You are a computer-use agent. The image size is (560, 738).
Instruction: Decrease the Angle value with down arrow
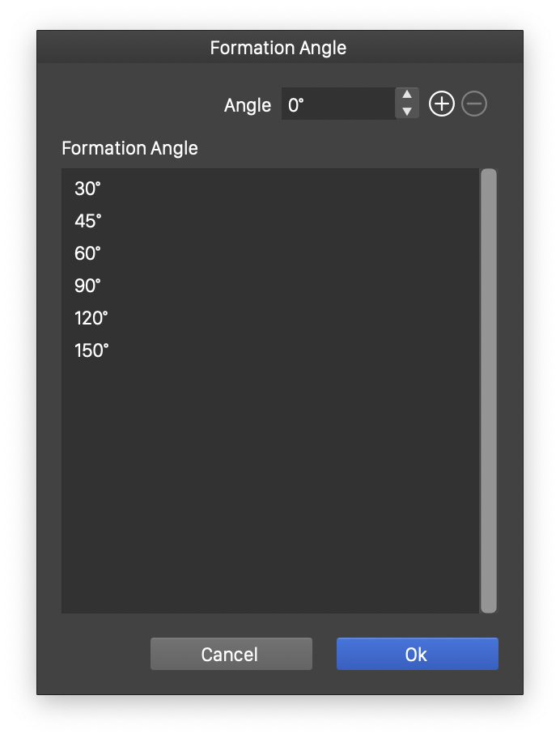coord(407,112)
